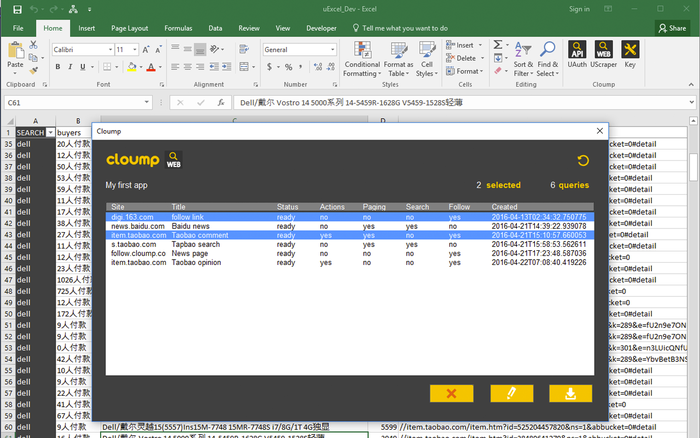Close the Cloump dialog
Screen dimensions: 700x438
600,131
